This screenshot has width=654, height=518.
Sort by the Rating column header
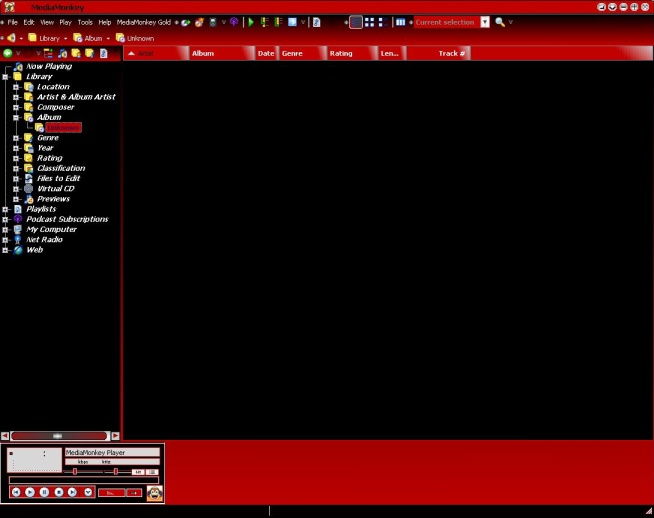[351, 53]
